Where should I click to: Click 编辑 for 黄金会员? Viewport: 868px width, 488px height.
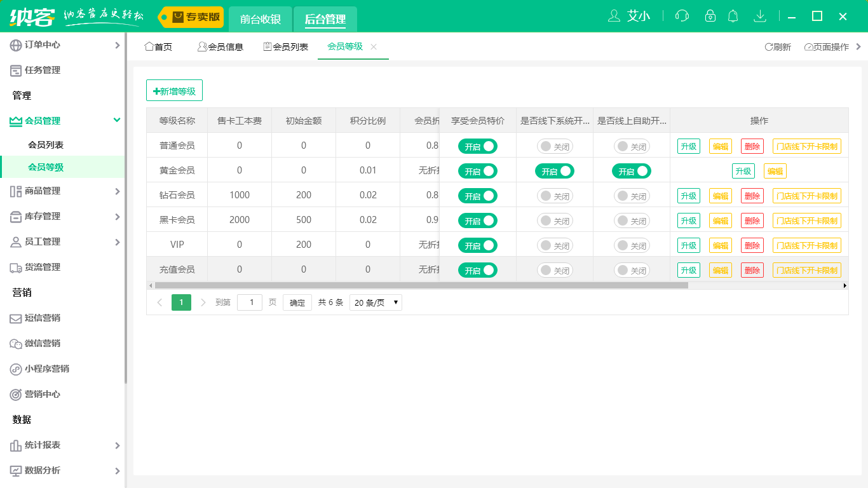pos(775,171)
